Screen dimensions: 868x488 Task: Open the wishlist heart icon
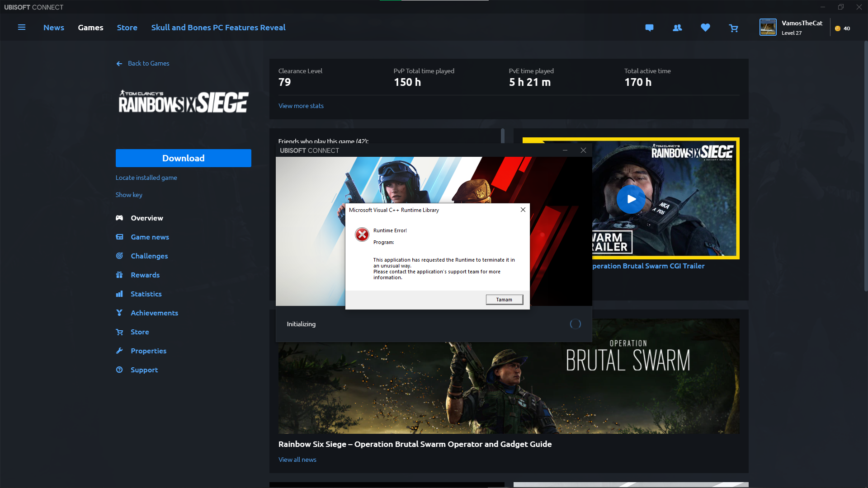(x=705, y=28)
